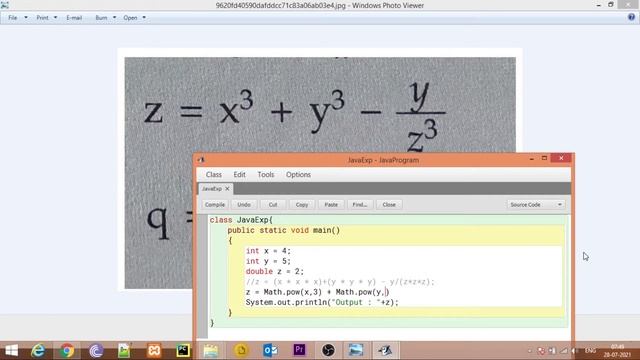
Task: Click the Cut button
Action: [273, 204]
